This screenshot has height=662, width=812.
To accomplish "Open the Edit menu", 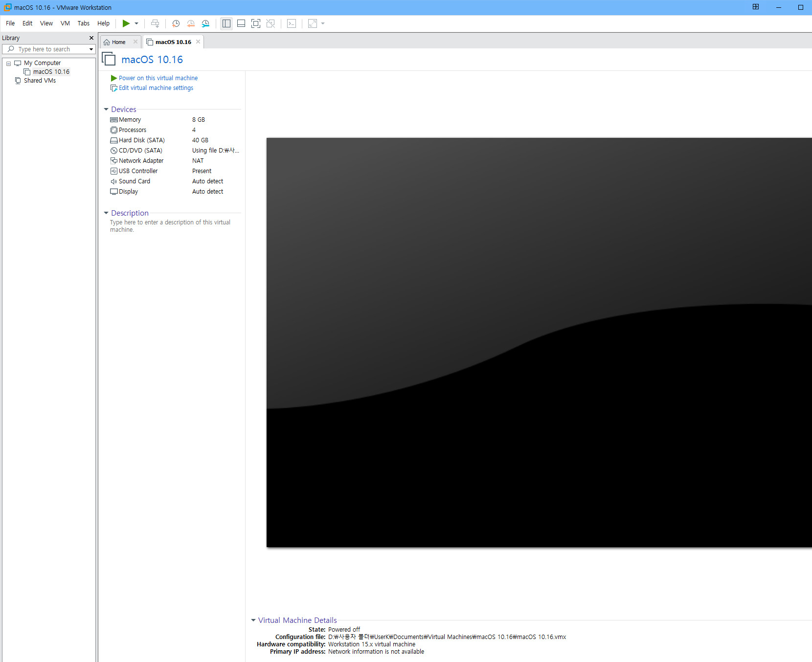I will 27,23.
